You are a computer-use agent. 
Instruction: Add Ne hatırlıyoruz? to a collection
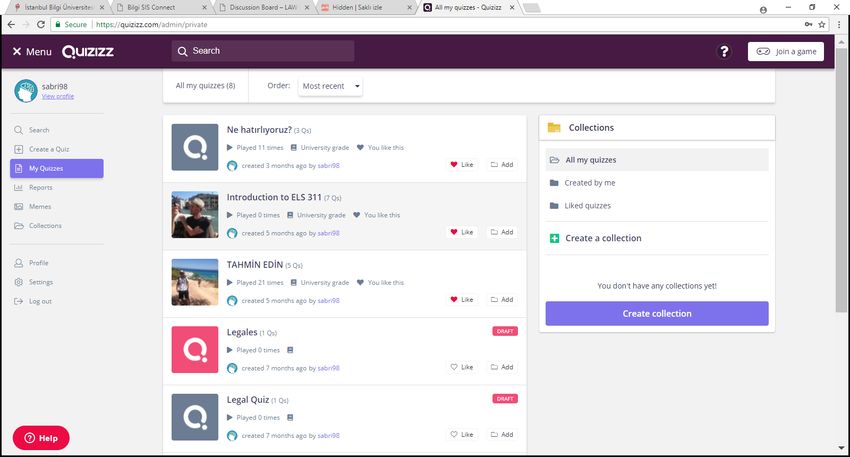pos(502,164)
